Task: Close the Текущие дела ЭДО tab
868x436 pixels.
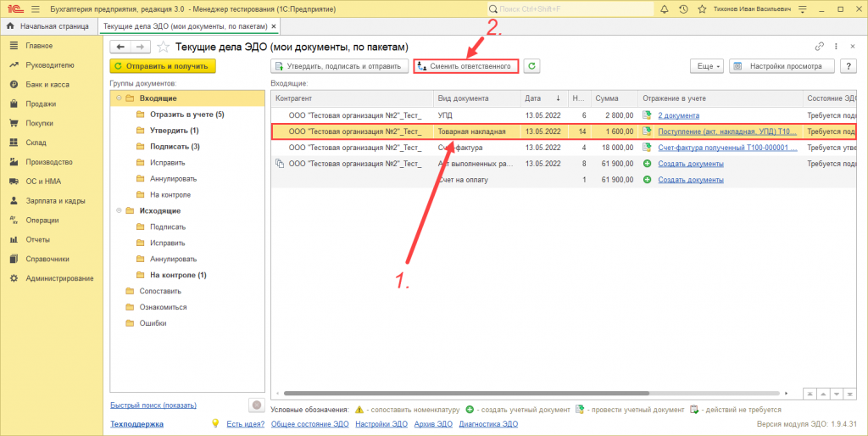Action: click(274, 26)
